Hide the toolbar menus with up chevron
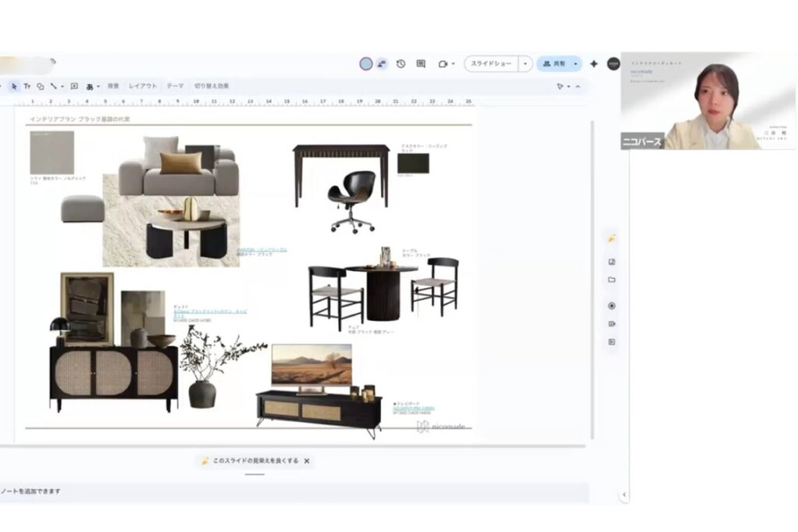Viewport: 798px width, 532px height. coord(577,86)
